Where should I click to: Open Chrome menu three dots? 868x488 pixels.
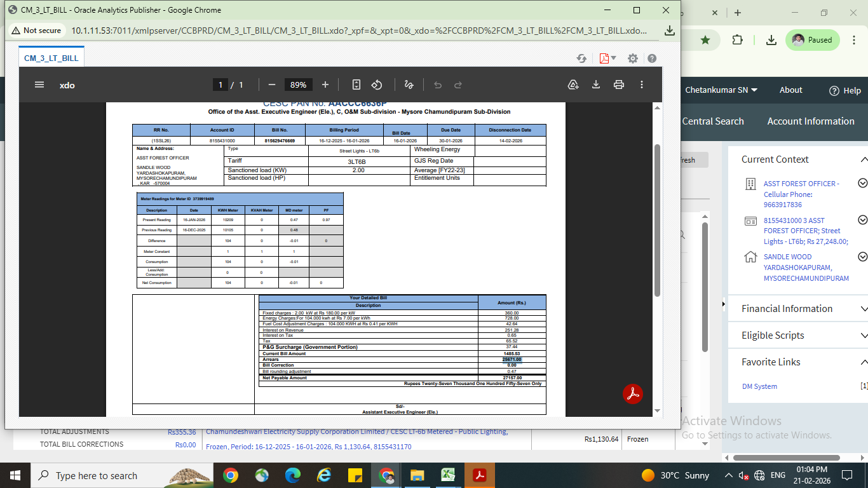coord(855,40)
